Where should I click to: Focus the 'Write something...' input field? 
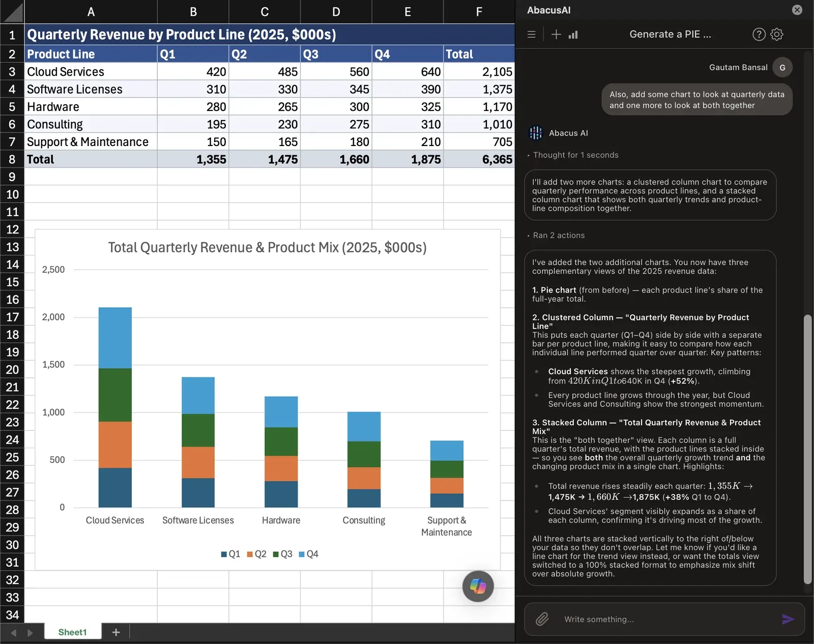pos(664,619)
